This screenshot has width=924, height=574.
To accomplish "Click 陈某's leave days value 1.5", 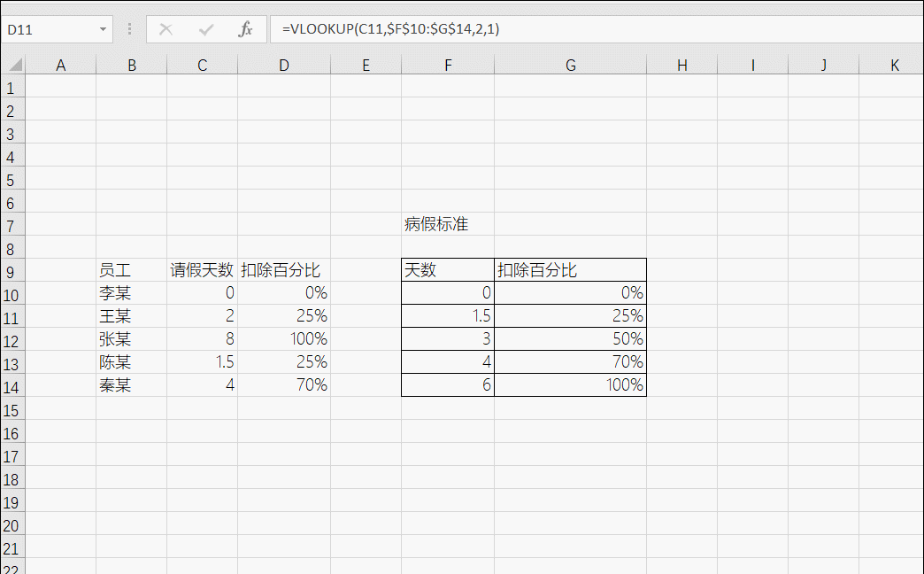I will [202, 362].
